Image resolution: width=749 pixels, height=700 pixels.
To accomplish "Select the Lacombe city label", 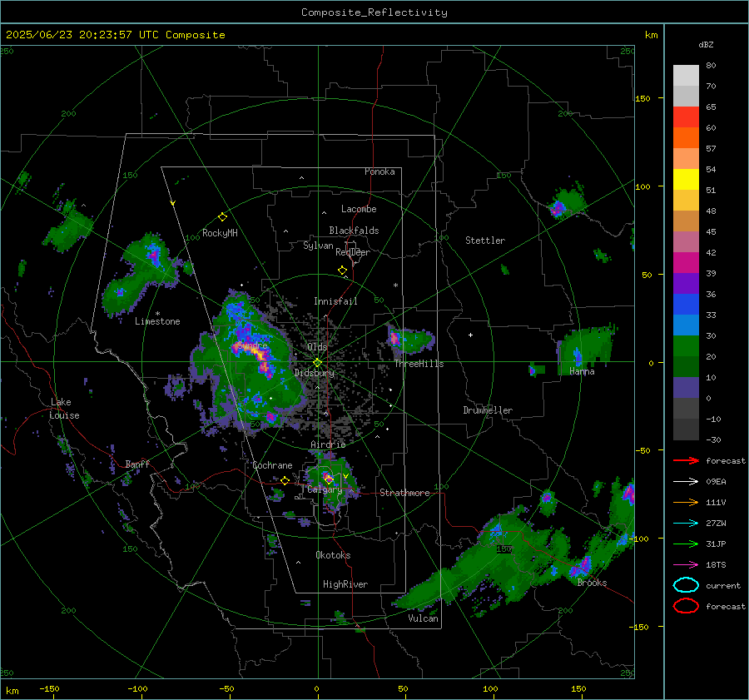I will click(x=359, y=209).
